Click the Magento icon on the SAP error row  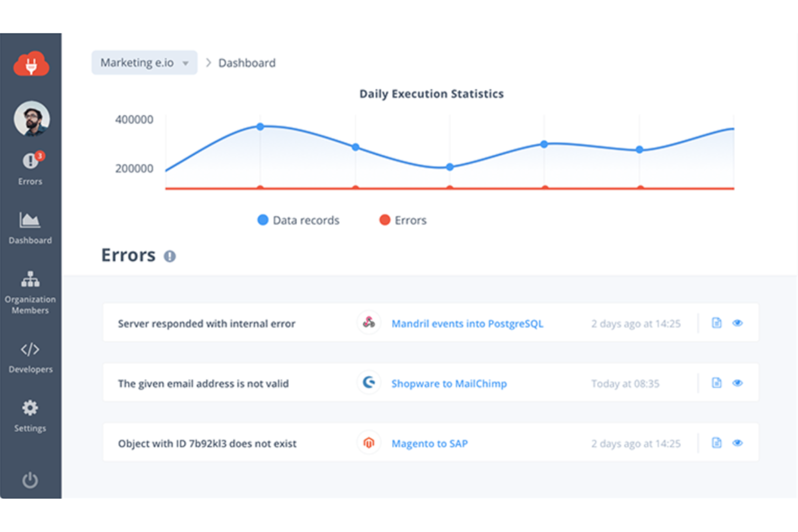(x=369, y=443)
